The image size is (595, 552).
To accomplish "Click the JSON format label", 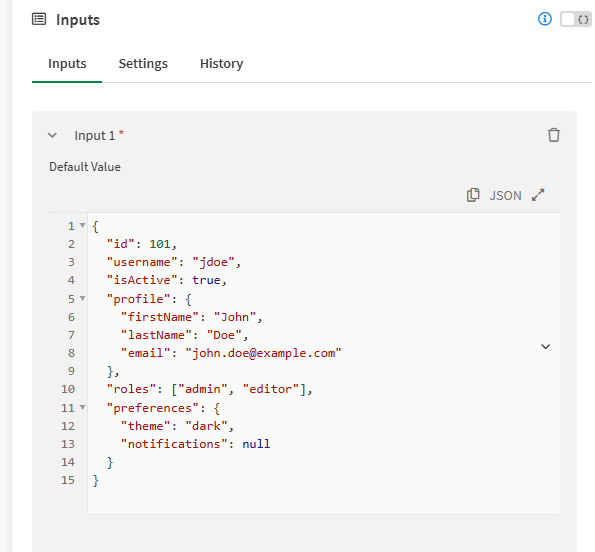I will [x=505, y=196].
